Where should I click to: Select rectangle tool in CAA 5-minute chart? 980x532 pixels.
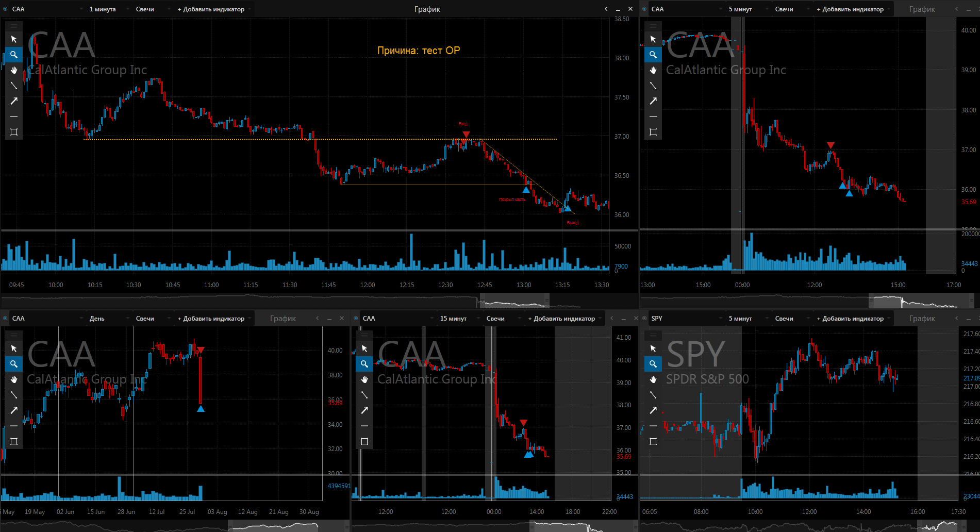point(653,132)
